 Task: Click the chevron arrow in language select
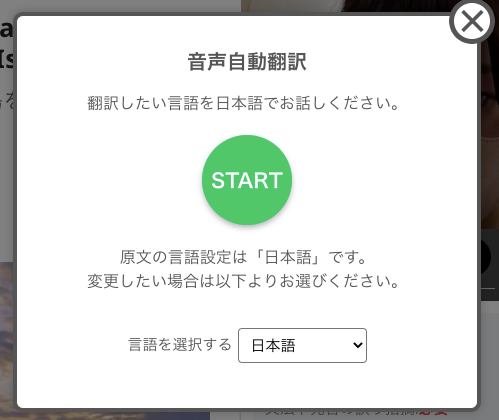358,345
